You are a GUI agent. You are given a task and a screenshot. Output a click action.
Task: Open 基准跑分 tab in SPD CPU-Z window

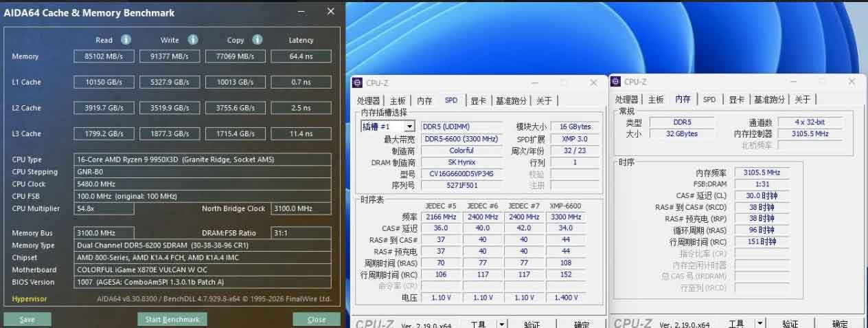point(512,100)
